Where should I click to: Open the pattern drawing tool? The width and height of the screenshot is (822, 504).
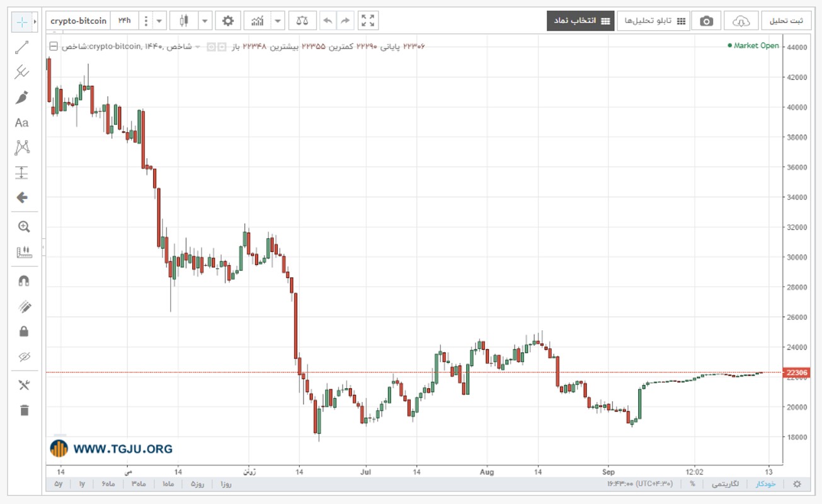point(22,148)
